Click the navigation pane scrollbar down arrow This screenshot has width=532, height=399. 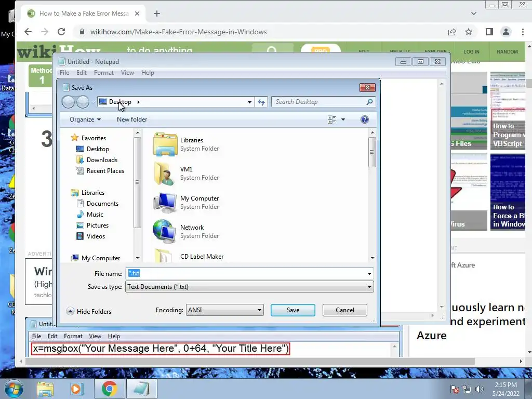pos(137,258)
